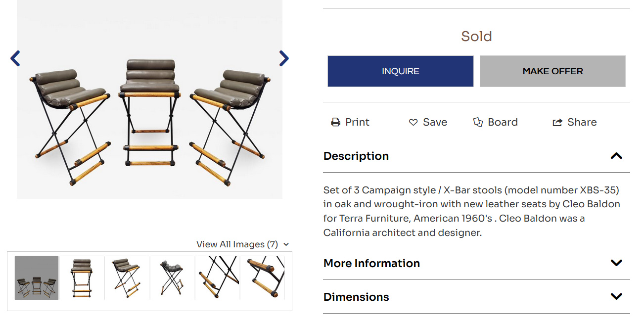Expand the Dimensions section
This screenshot has height=324, width=644.
point(616,297)
